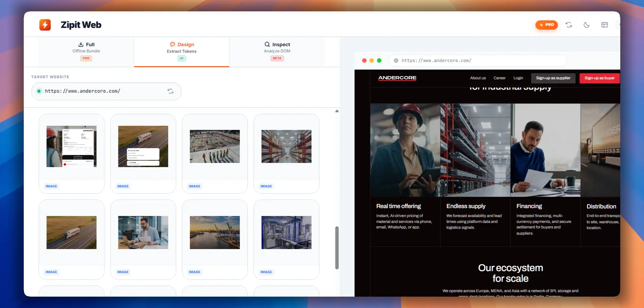Click the reload icon inside URL field

170,91
